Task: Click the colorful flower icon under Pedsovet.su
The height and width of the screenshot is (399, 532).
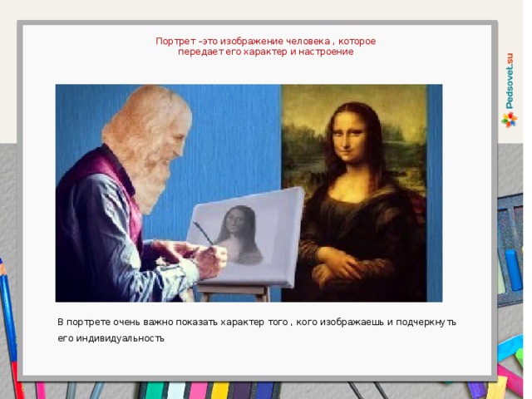Action: click(510, 120)
